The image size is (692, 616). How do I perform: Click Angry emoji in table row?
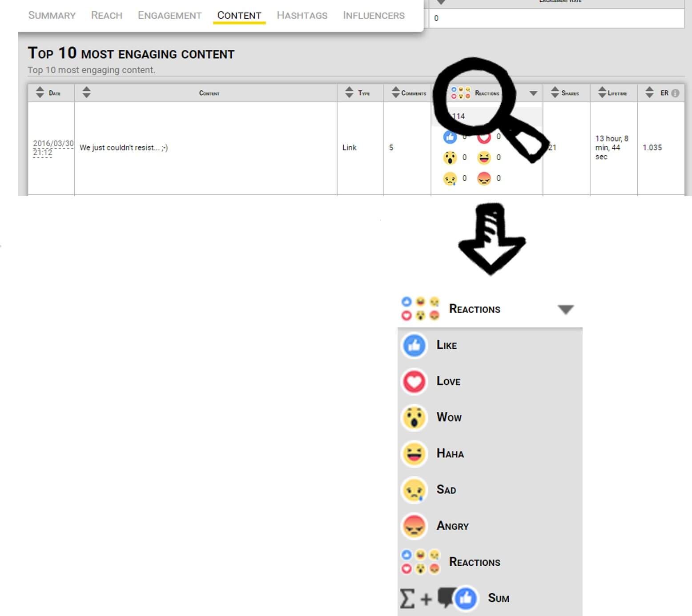pyautogui.click(x=484, y=178)
